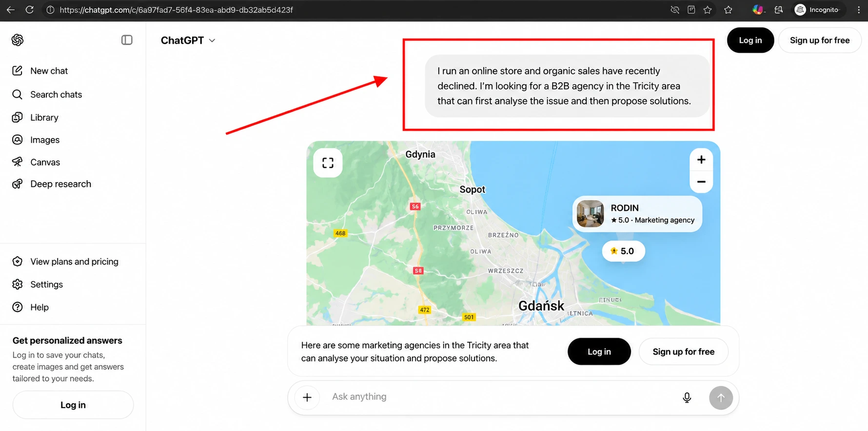Viewport: 868px width, 431px height.
Task: Click the Sopot label on the map
Action: coord(472,189)
